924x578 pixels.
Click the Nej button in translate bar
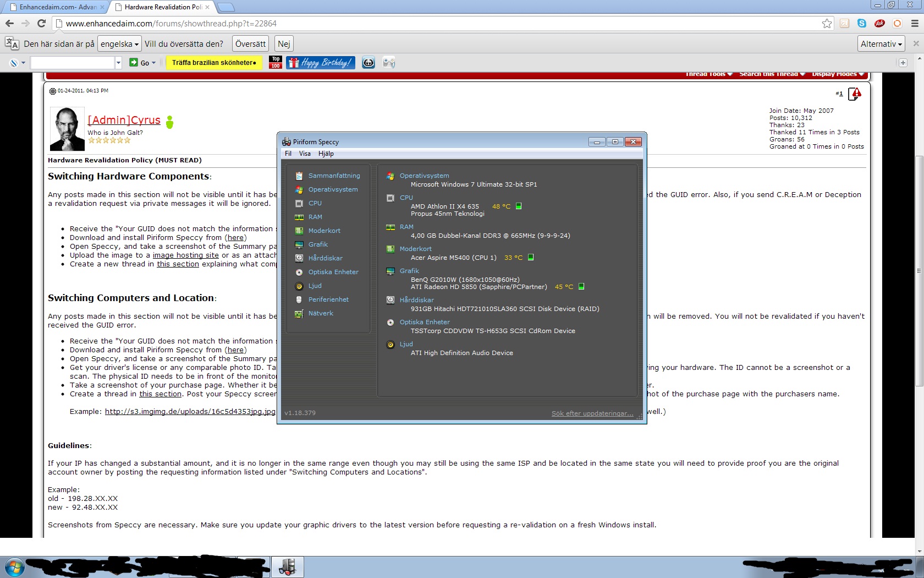click(284, 43)
